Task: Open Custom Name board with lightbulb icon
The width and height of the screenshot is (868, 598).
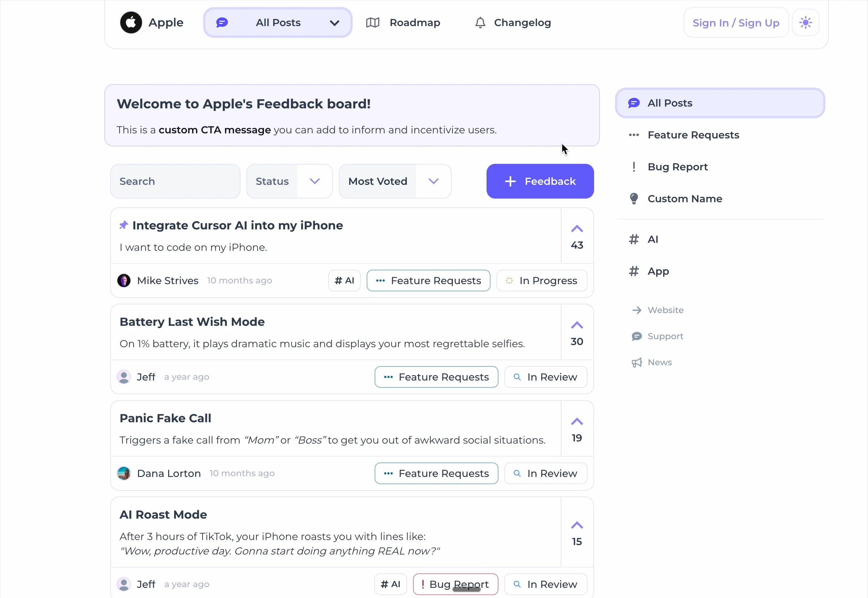Action: click(685, 199)
